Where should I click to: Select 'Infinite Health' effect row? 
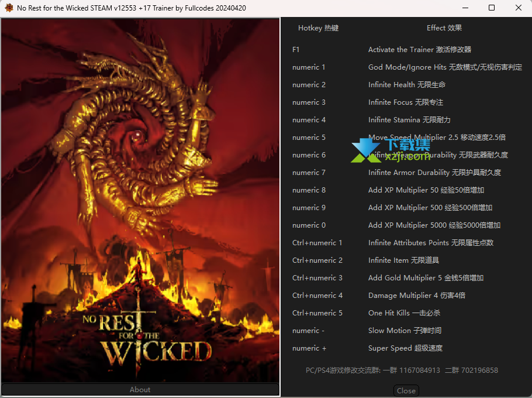pyautogui.click(x=407, y=84)
